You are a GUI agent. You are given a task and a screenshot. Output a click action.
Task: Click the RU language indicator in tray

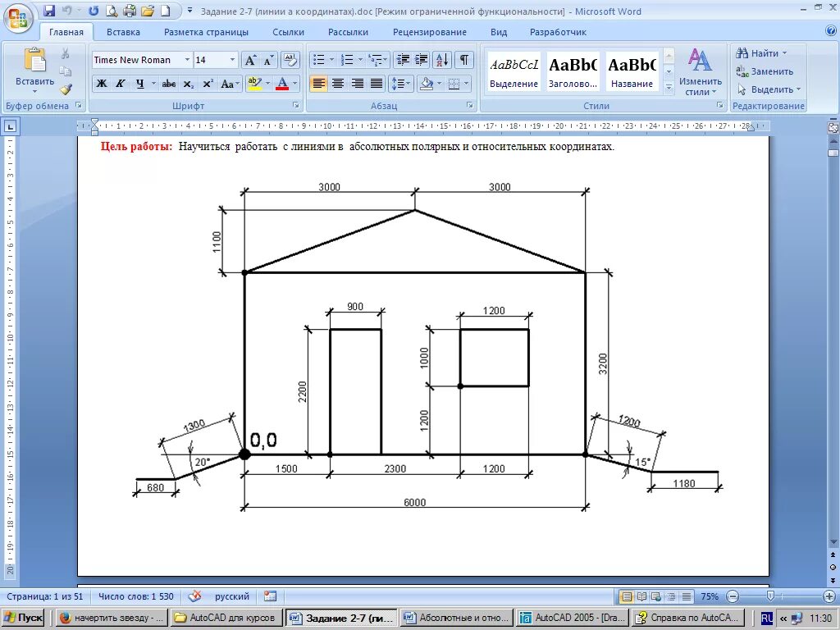coord(767,617)
